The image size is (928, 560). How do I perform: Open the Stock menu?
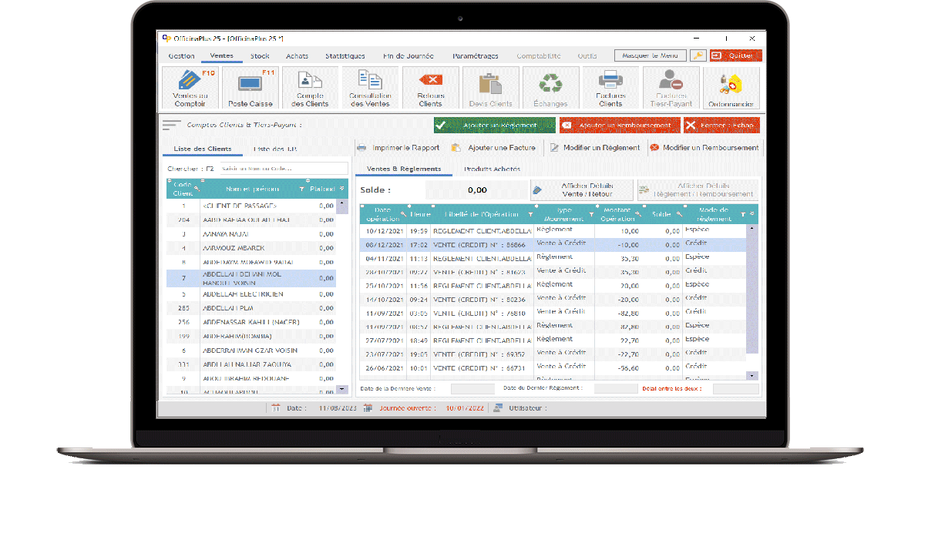coord(260,56)
